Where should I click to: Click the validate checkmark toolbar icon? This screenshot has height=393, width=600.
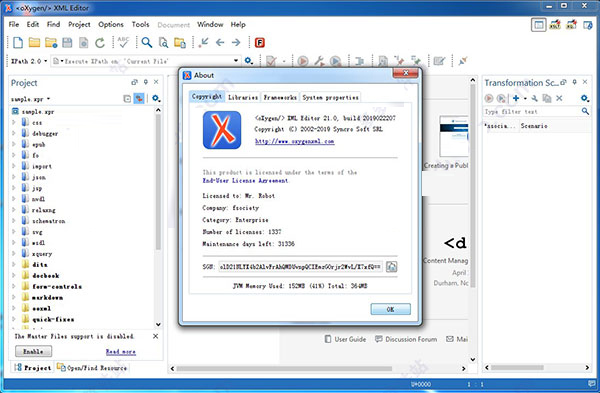click(x=271, y=61)
